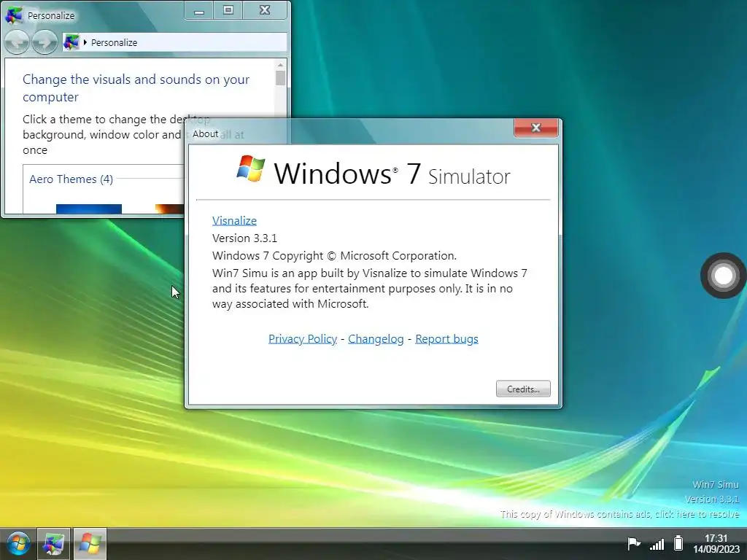This screenshot has height=560, width=747.
Task: Maximize the Personalize window
Action: (x=228, y=10)
